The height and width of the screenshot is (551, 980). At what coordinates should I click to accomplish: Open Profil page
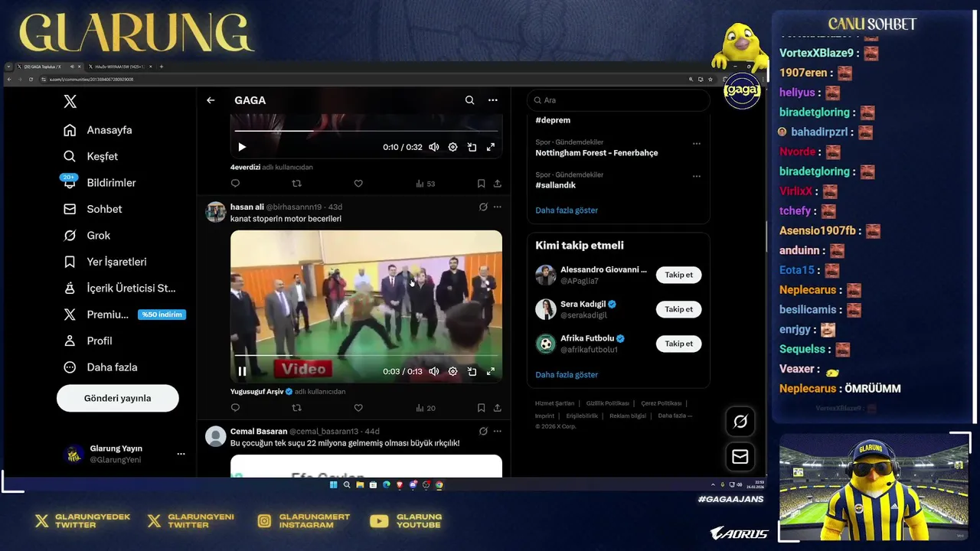click(87, 341)
